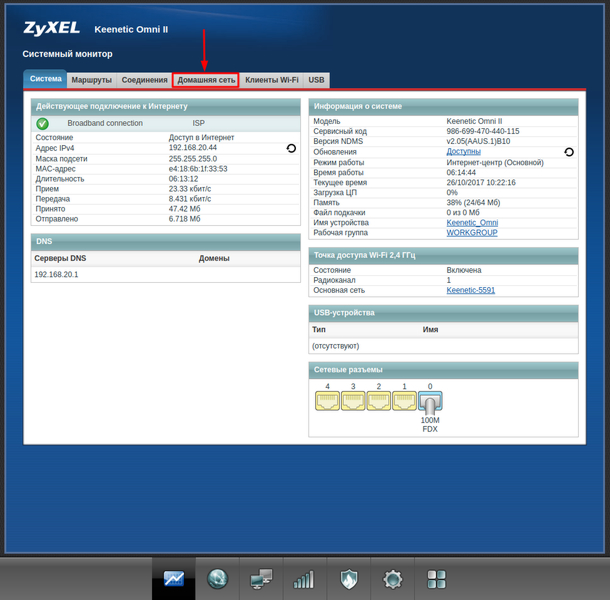Viewport: 610px width, 600px height.
Task: Open the Keenetic_Omni device name link
Action: click(472, 223)
